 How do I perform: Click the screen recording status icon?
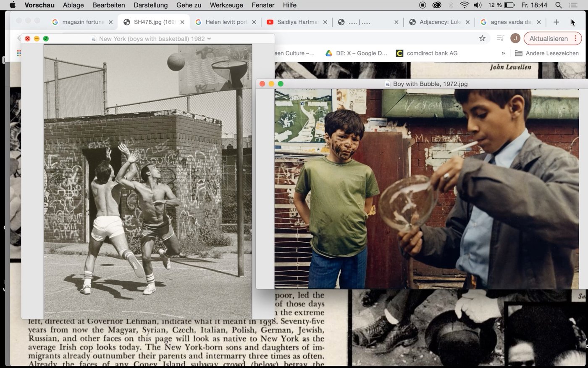point(423,5)
